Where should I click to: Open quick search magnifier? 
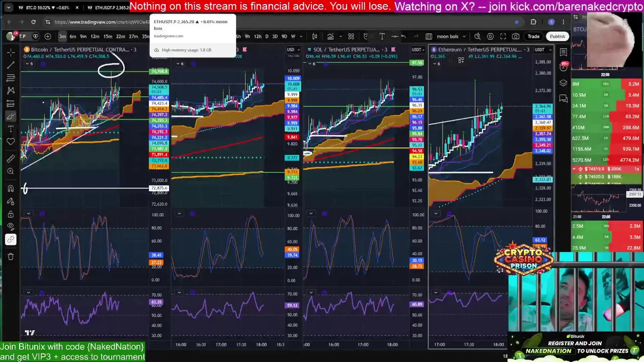coord(477,36)
